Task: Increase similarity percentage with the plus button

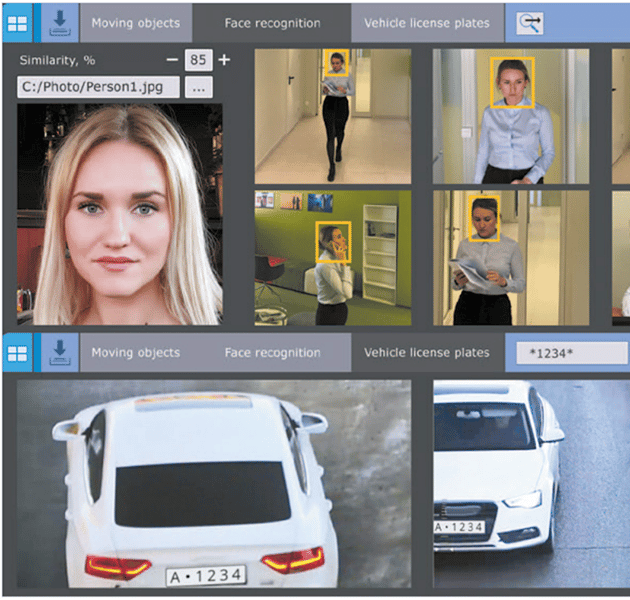Action: coord(224,60)
